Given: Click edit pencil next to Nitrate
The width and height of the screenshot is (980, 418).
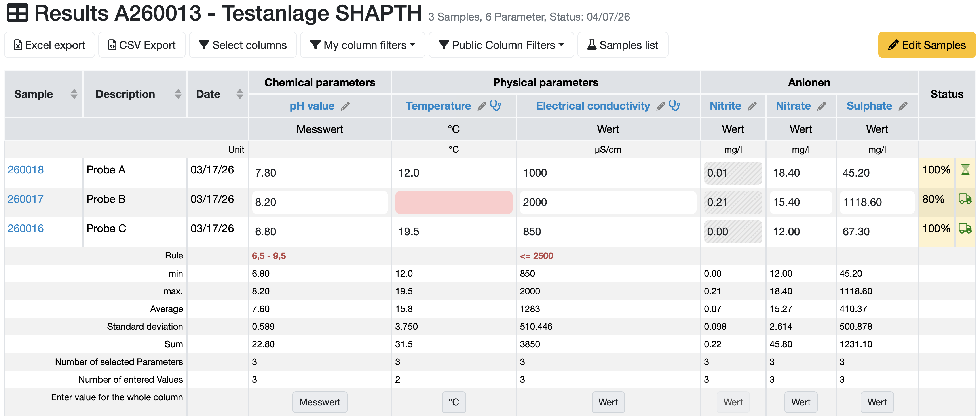Looking at the screenshot, I should (821, 106).
